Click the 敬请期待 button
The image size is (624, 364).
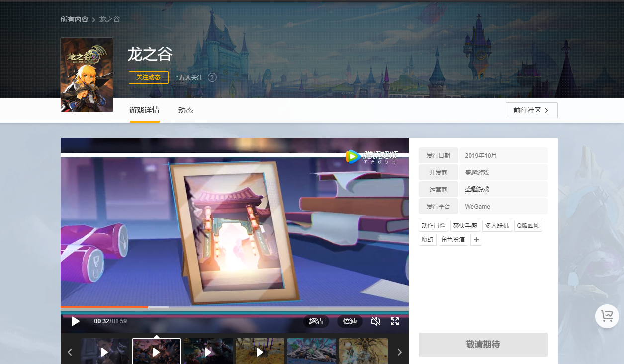tap(483, 345)
